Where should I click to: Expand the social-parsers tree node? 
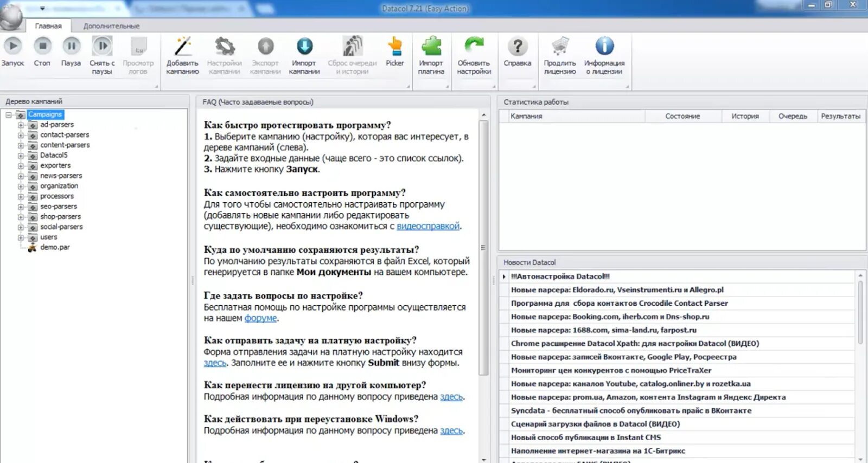(21, 227)
